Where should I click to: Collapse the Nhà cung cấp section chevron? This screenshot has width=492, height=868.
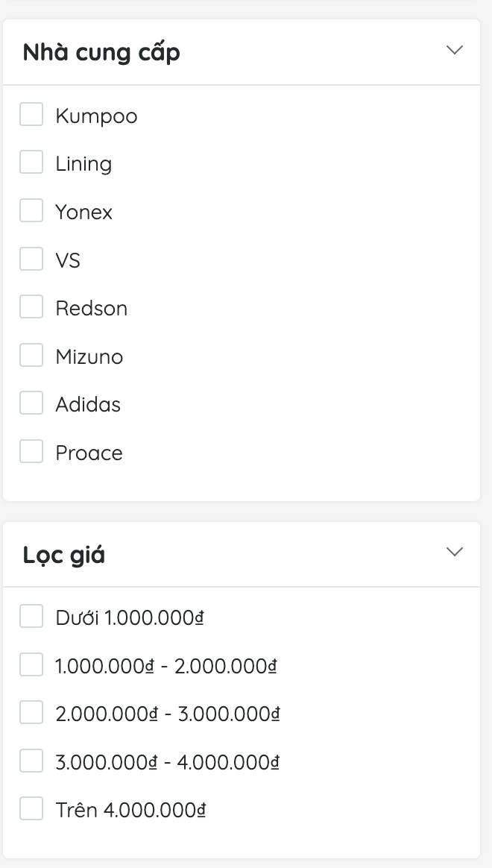[x=454, y=50]
